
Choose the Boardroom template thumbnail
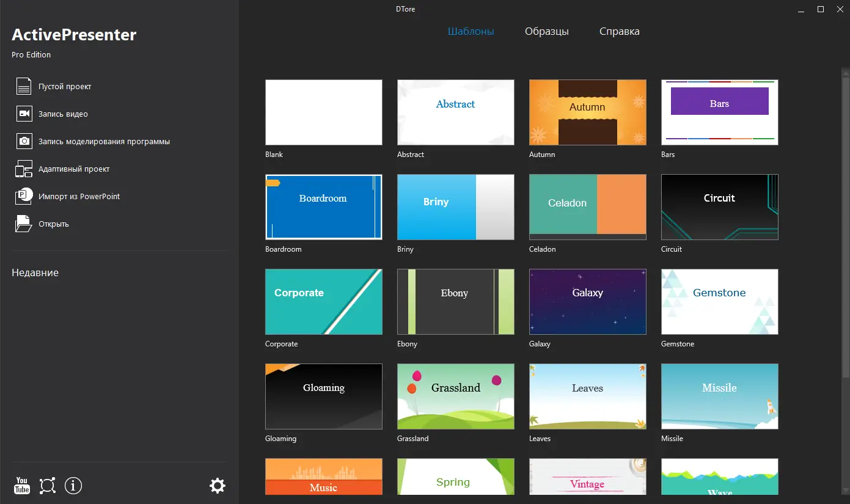coord(324,207)
